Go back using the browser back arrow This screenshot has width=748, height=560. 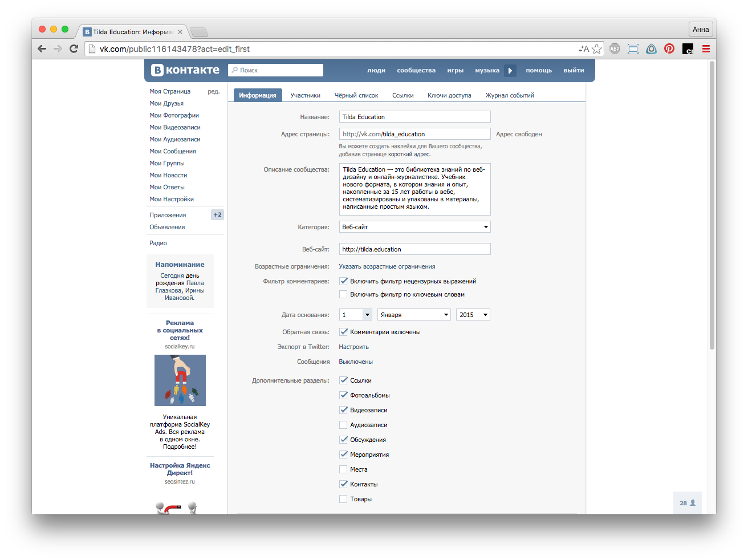pyautogui.click(x=42, y=49)
